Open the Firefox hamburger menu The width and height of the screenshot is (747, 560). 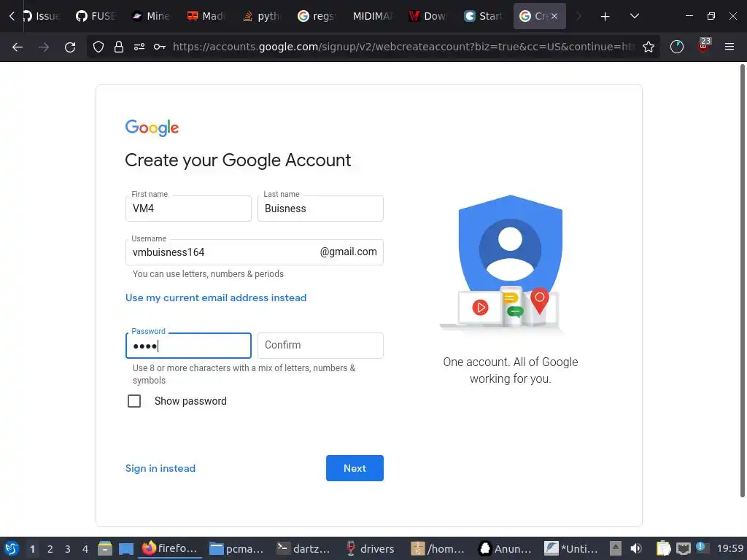pyautogui.click(x=729, y=47)
